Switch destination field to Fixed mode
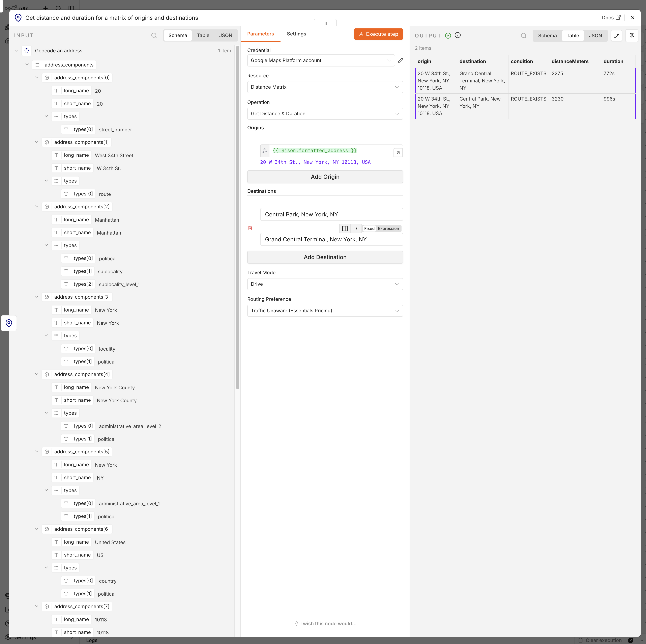 pyautogui.click(x=369, y=229)
